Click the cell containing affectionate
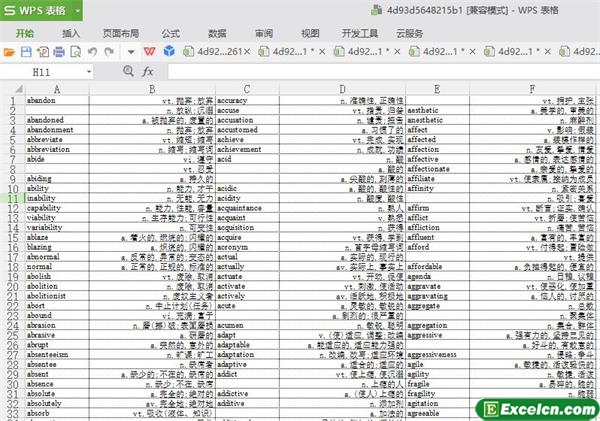 tap(437, 169)
